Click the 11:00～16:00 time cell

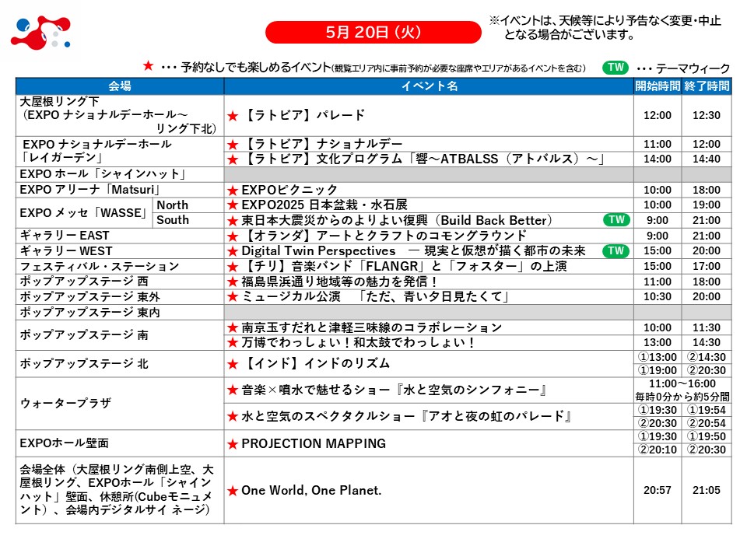tap(682, 383)
